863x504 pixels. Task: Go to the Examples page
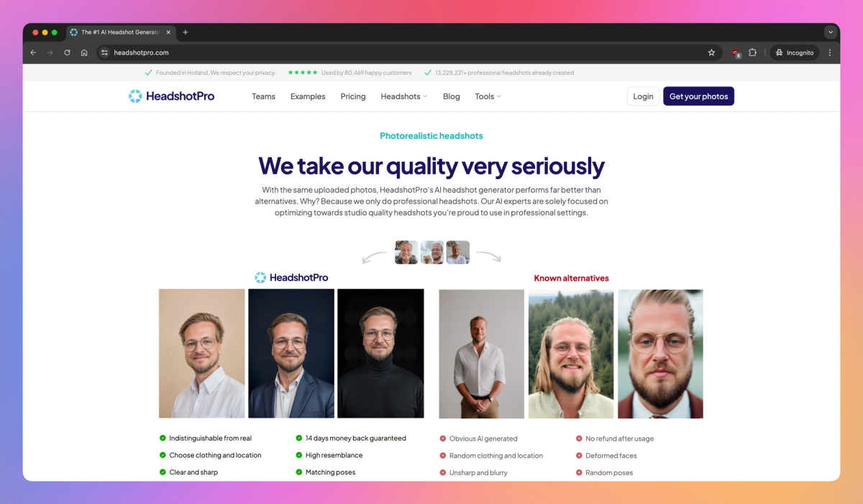308,96
